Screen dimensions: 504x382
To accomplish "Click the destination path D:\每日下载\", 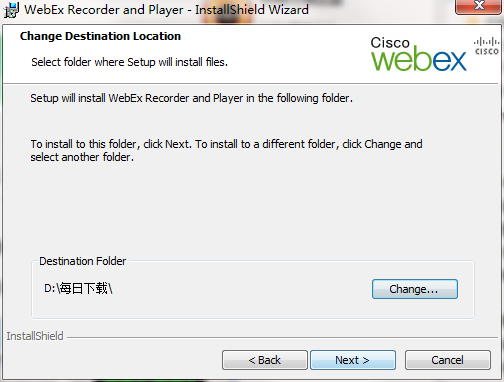I will pyautogui.click(x=79, y=288).
